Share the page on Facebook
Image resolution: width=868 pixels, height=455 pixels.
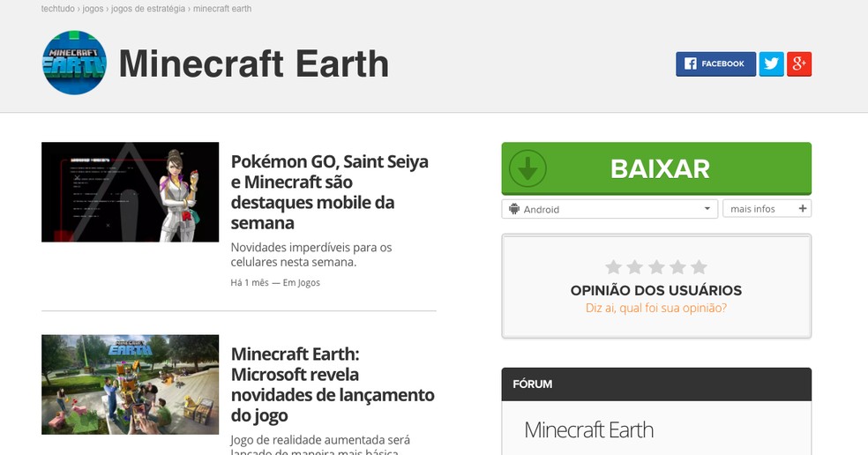715,63
